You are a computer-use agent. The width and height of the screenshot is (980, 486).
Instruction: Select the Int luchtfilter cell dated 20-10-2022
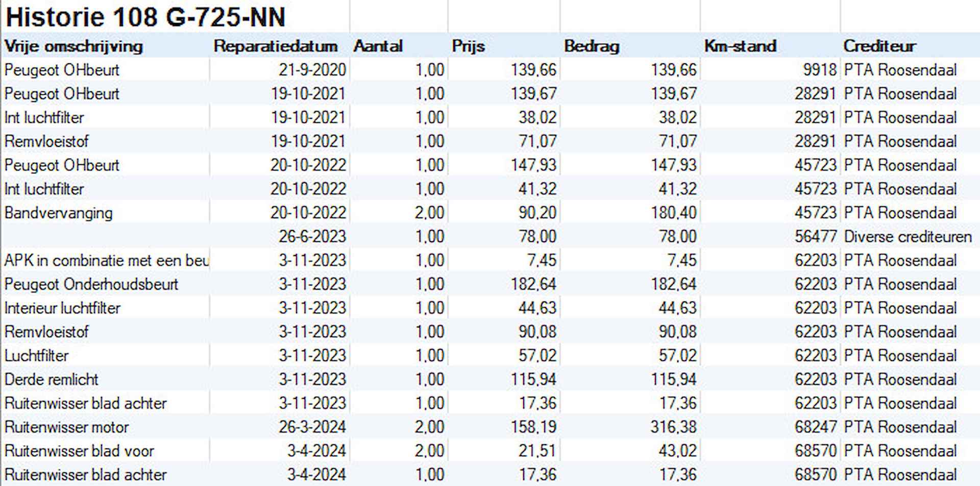[x=44, y=189]
